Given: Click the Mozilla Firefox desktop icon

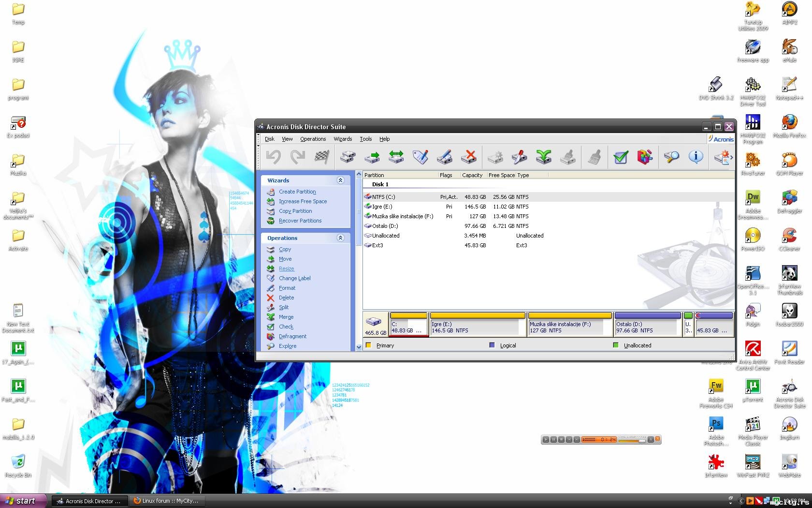Looking at the screenshot, I should click(x=789, y=126).
